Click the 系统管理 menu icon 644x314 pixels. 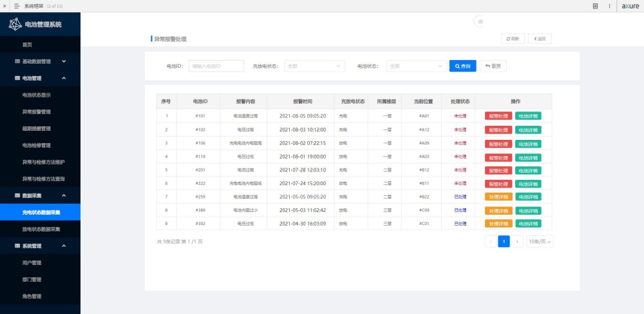17,246
